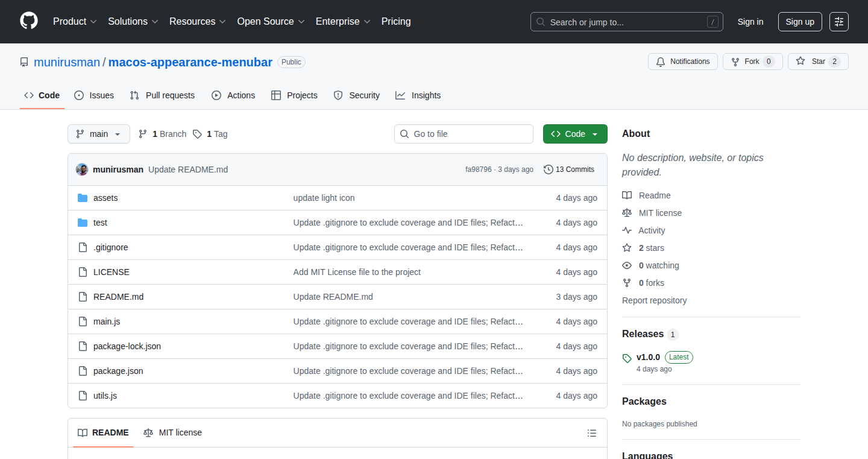This screenshot has width=868, height=459.
Task: Fork this repository
Action: (753, 62)
